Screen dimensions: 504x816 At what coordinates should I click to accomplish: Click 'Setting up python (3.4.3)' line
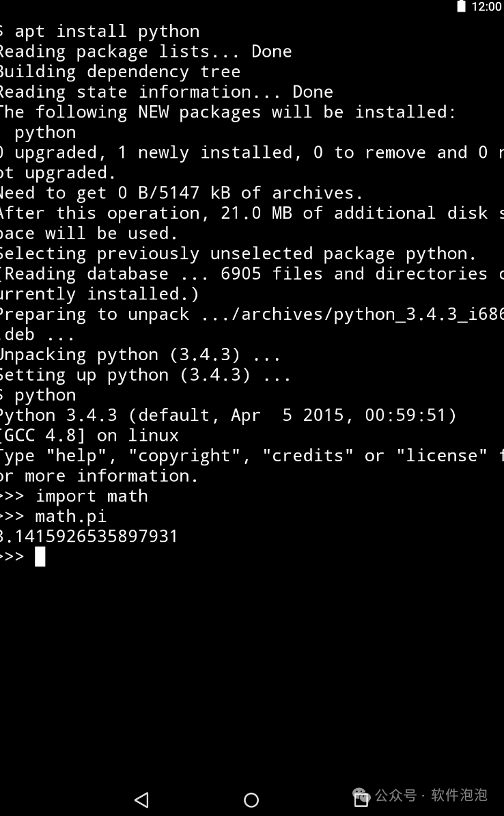tap(145, 375)
